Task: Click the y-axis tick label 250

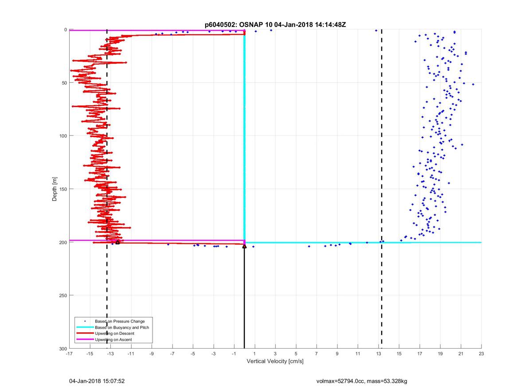Action: [63, 295]
